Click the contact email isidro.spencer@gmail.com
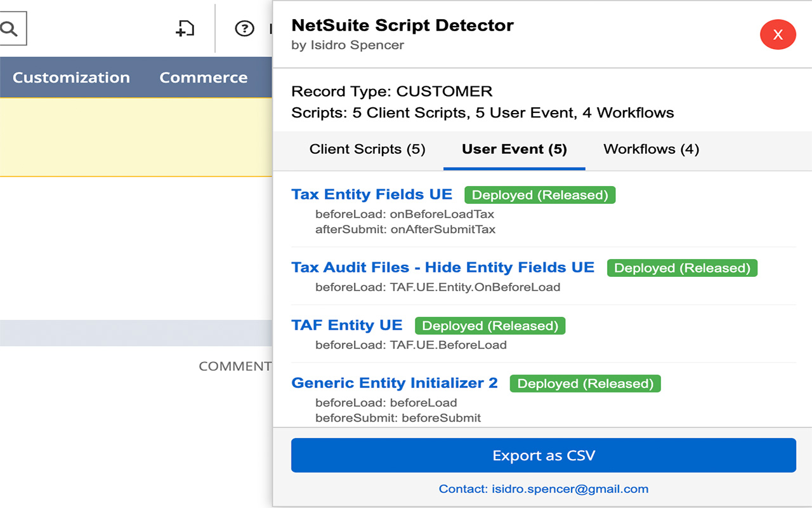 (x=544, y=489)
